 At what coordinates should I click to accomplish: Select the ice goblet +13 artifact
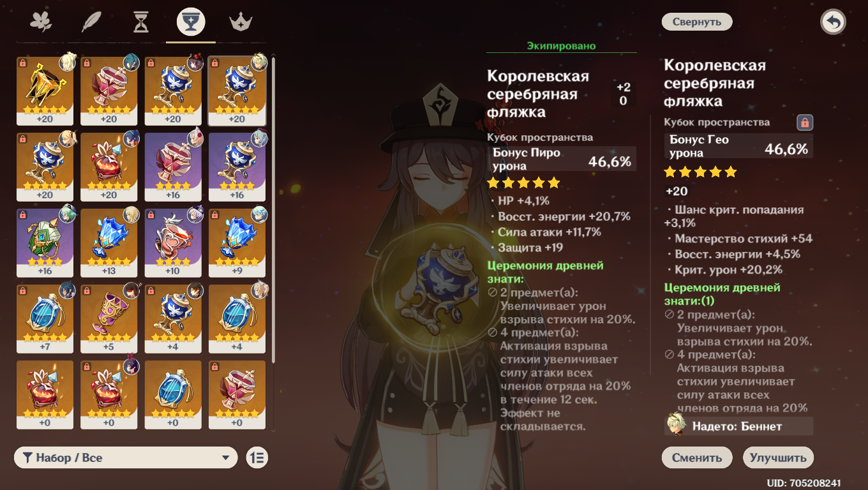pos(109,243)
